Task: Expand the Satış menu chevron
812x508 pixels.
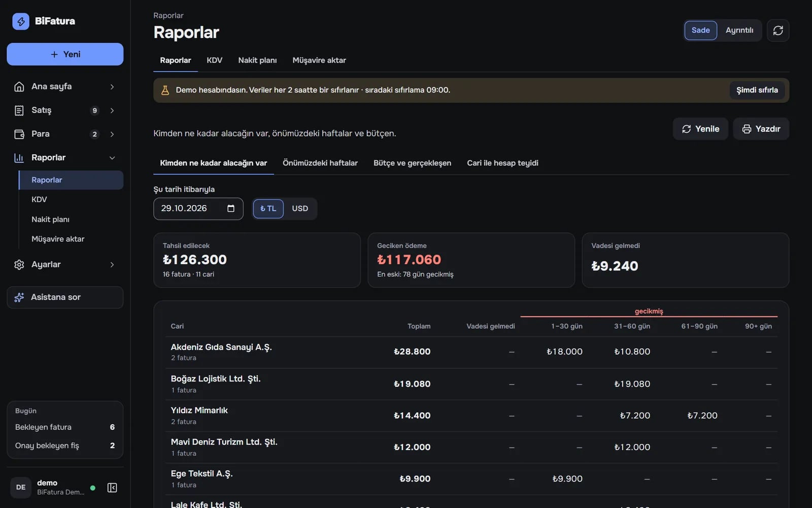Action: (x=112, y=111)
